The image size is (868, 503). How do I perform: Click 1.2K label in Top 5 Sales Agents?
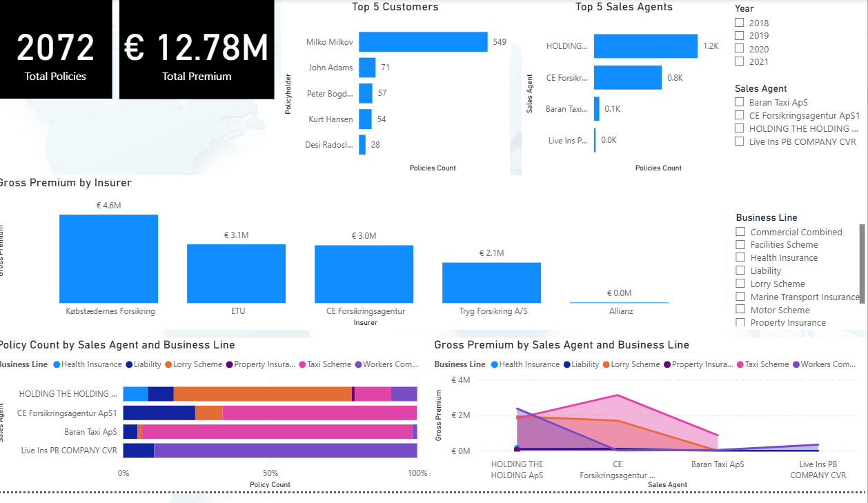[x=711, y=46]
